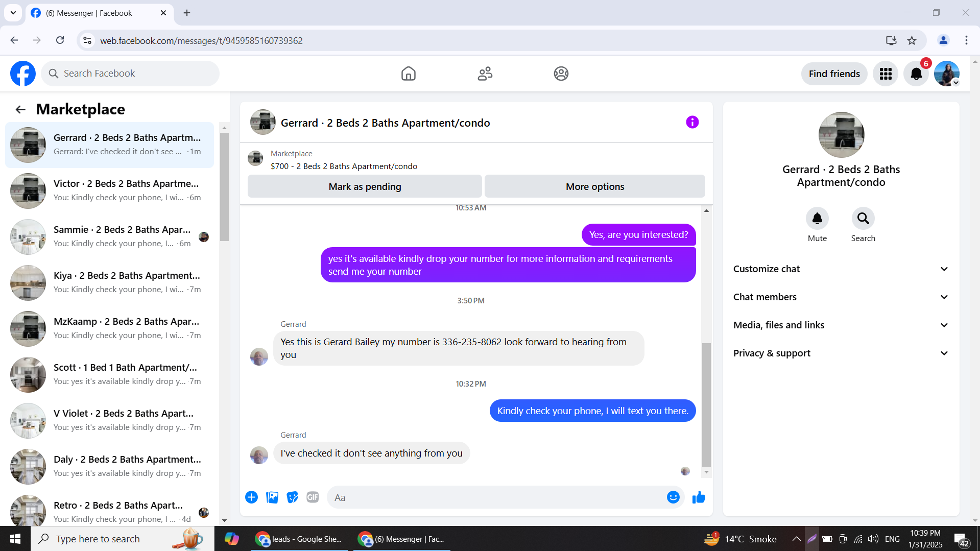Click the browser address bar URL

click(201, 41)
